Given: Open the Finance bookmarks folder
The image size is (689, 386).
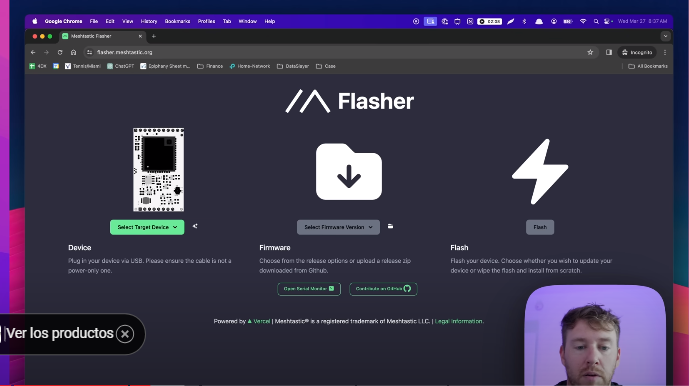Looking at the screenshot, I should 210,66.
